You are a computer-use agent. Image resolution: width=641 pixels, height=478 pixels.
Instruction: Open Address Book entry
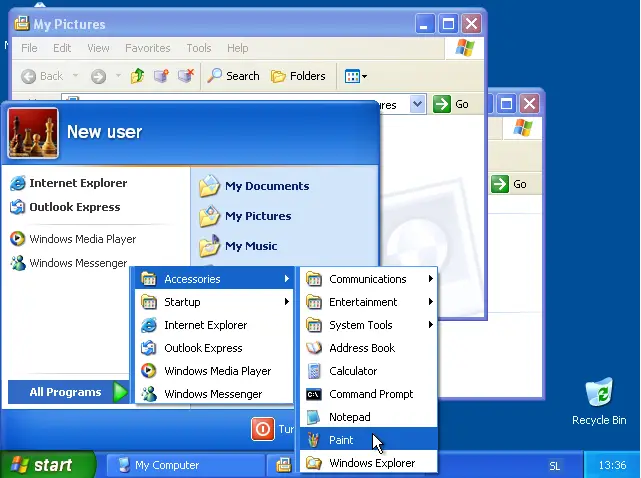coord(368,348)
